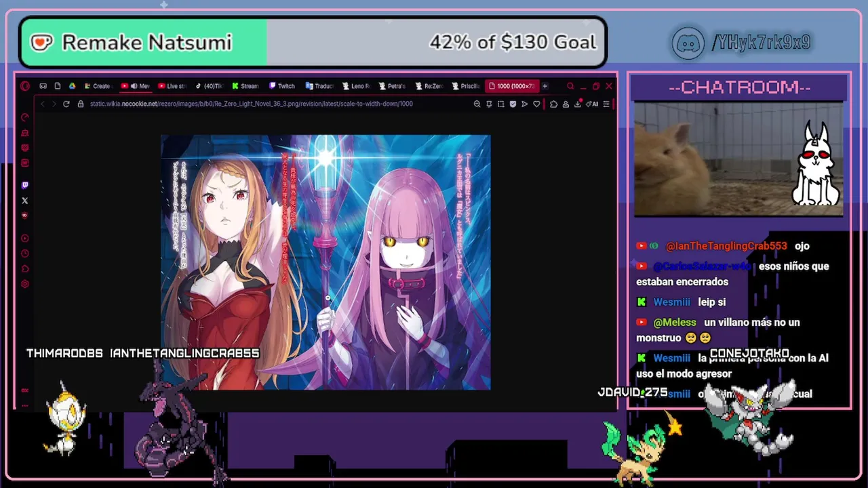This screenshot has width=868, height=488.
Task: Bookmark page with the heart icon
Action: point(536,104)
